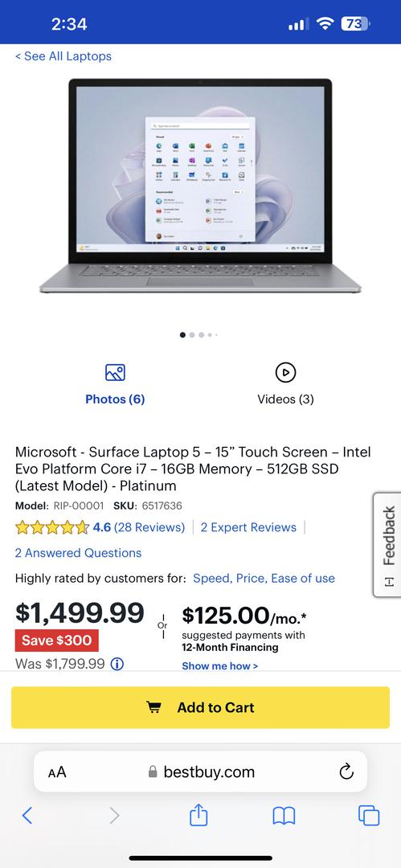Tap the Add to Cart button
401x868 pixels.
tap(201, 707)
